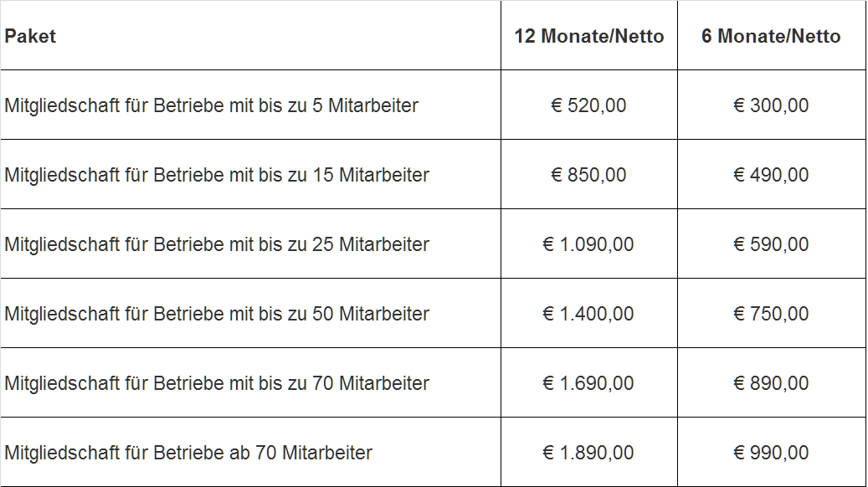Click the Paket column header
This screenshot has height=487, width=868.
251,35
